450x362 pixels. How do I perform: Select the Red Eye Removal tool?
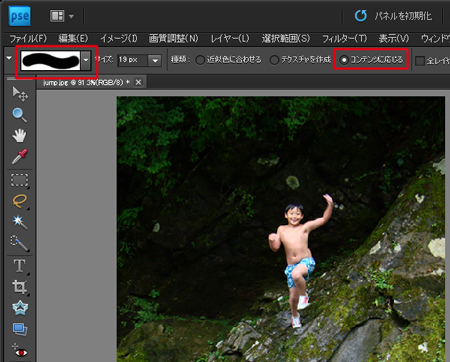tap(20, 350)
